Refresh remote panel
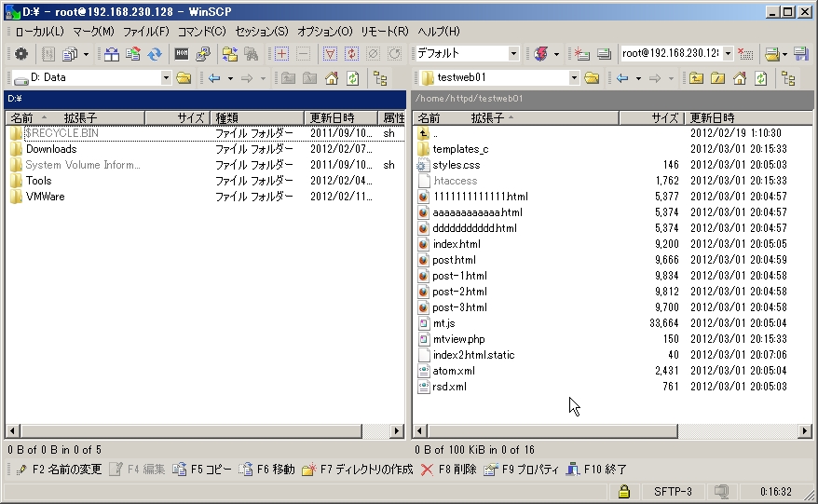Screen dimensions: 818x504 pos(761,78)
